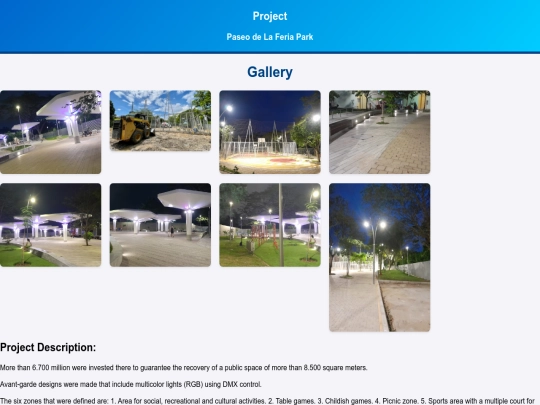
Task: Select the line starting 'More than 6.700 million'
Action: tap(184, 367)
